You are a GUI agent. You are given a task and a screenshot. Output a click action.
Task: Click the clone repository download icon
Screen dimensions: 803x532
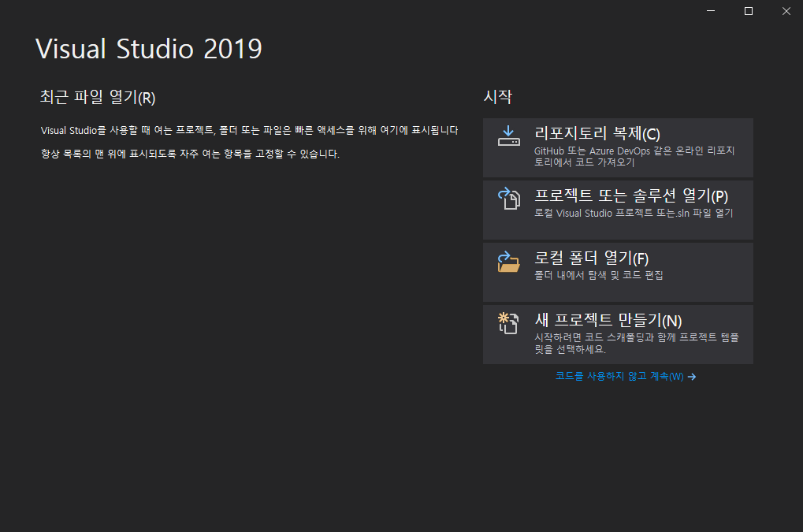coord(508,136)
